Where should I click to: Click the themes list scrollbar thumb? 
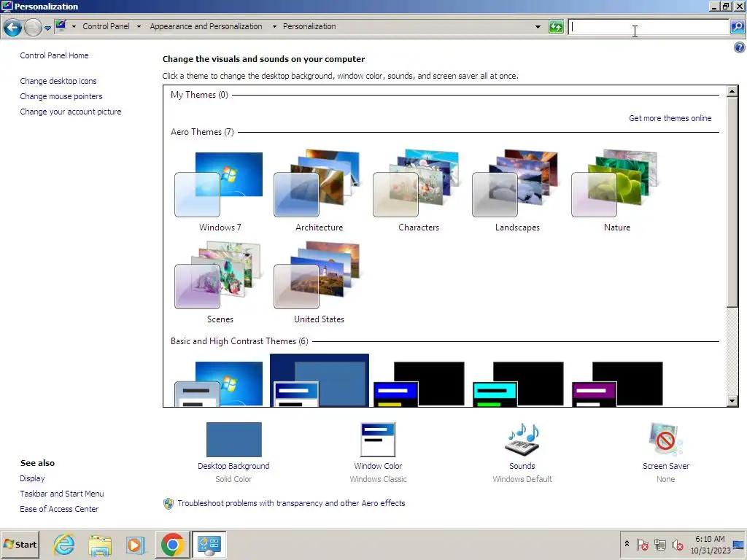732,202
